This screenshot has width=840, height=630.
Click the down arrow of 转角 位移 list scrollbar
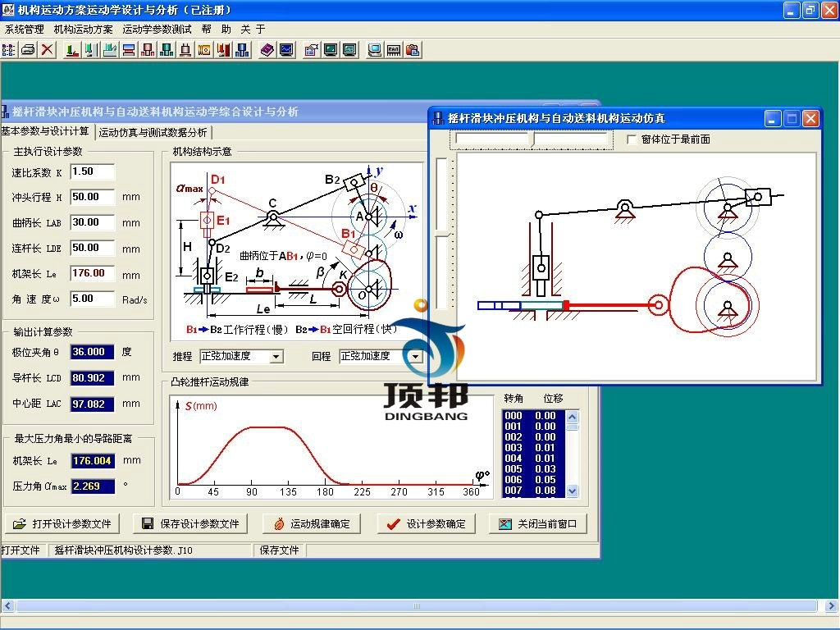pyautogui.click(x=573, y=491)
